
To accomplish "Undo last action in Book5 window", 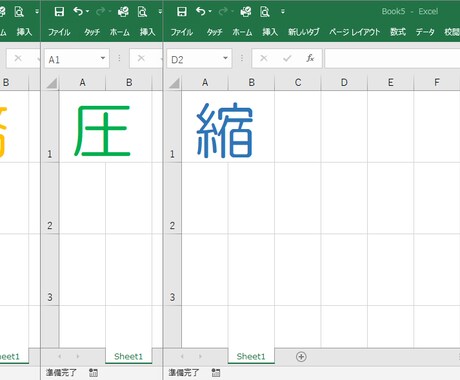I will (x=200, y=12).
